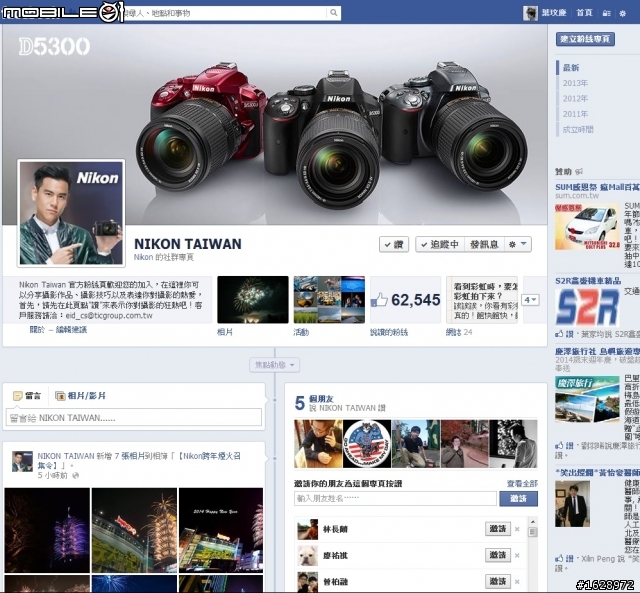The width and height of the screenshot is (640, 593).
Task: Jump to 2012年 on the timeline
Action: click(576, 99)
